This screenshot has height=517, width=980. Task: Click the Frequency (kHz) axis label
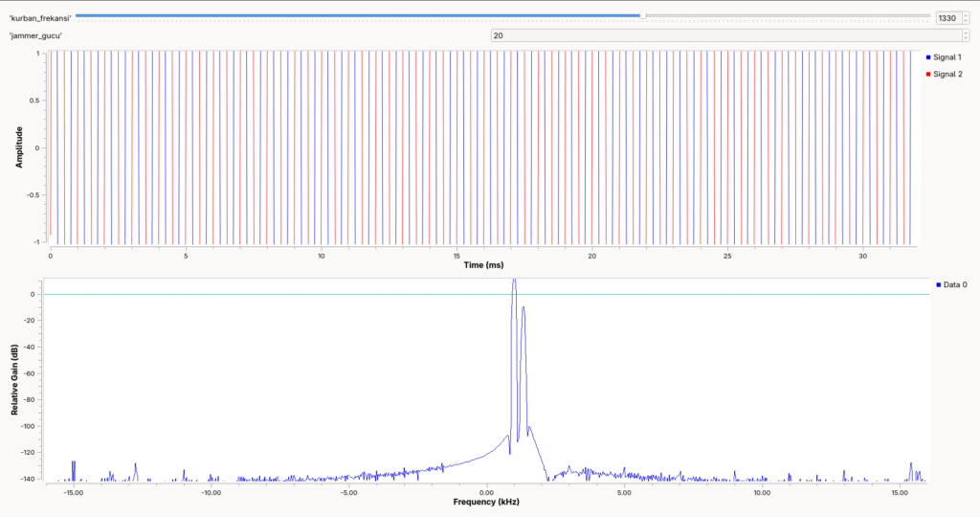(x=485, y=502)
